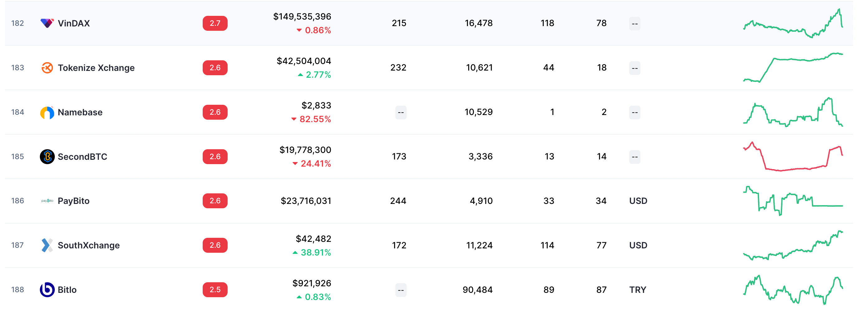Open the Namebase exchange link
Viewport: 868px width, 309px height.
tap(80, 112)
